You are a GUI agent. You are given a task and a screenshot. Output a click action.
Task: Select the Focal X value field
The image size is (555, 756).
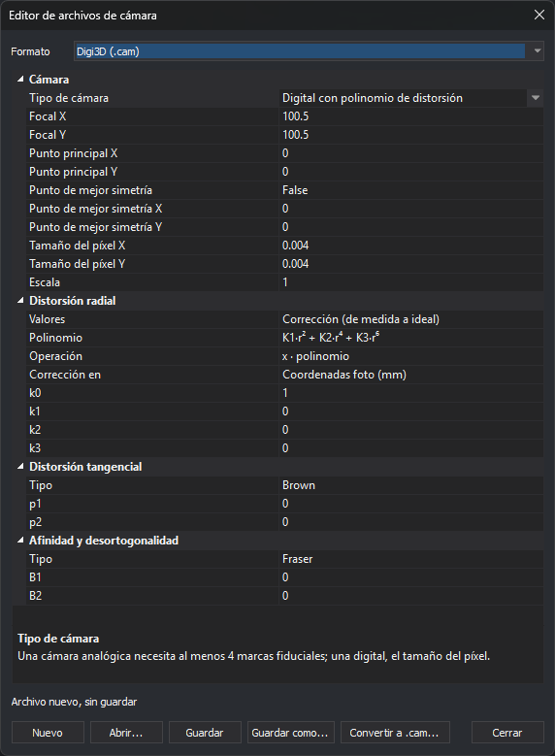pos(410,116)
